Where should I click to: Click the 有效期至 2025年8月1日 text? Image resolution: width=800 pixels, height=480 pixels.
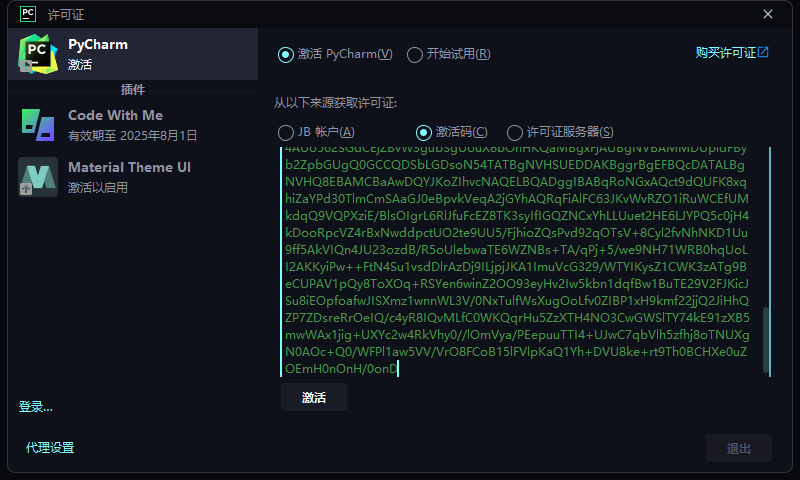(x=133, y=136)
